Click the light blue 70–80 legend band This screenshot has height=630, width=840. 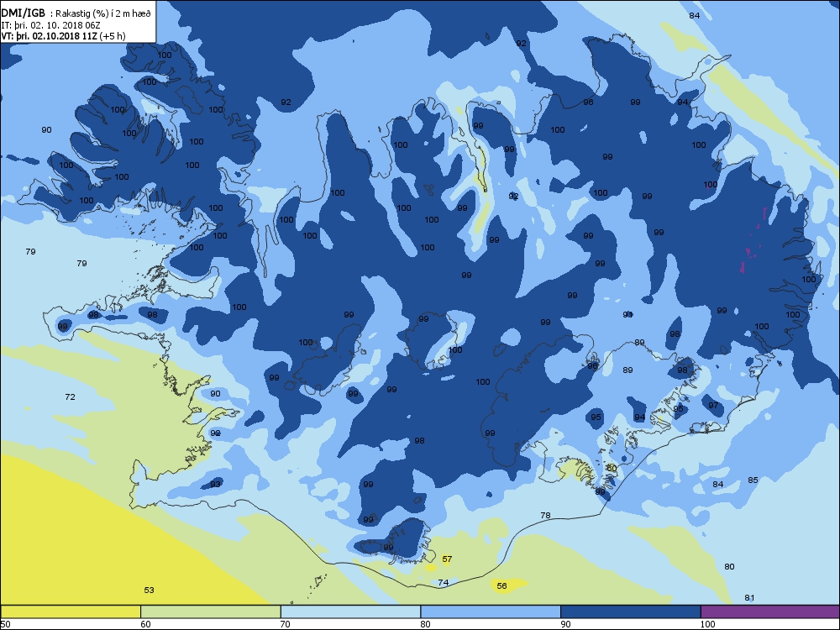(350, 612)
